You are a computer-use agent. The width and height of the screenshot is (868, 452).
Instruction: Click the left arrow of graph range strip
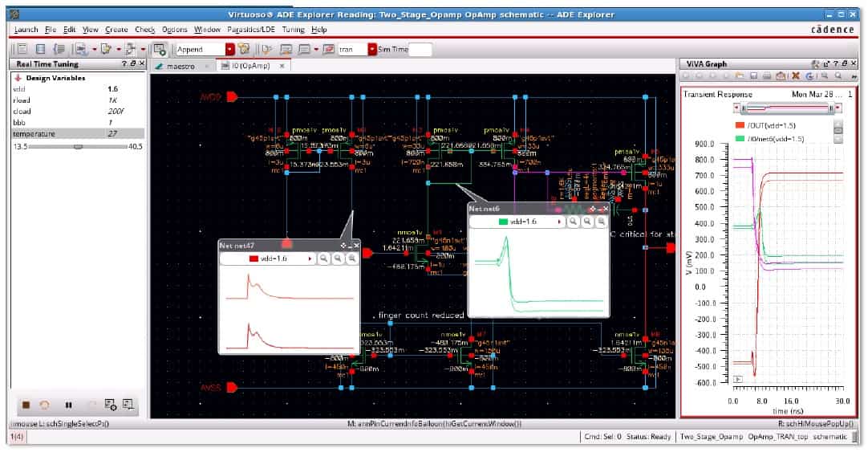pyautogui.click(x=736, y=108)
